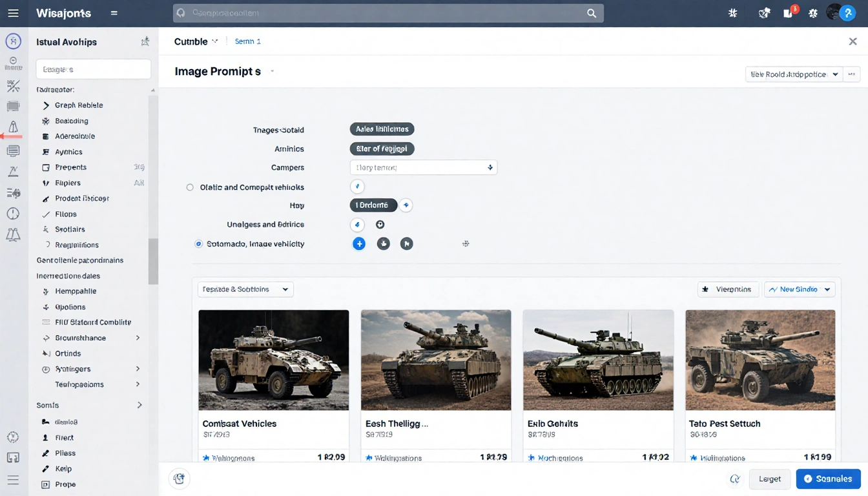Toggle the blue plus control on the Sotamado row
Viewport: 868px width, 496px height.
pyautogui.click(x=359, y=243)
